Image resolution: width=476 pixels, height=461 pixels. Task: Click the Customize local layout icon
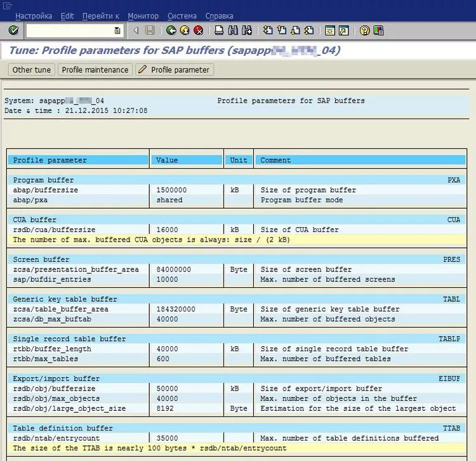coord(378,30)
